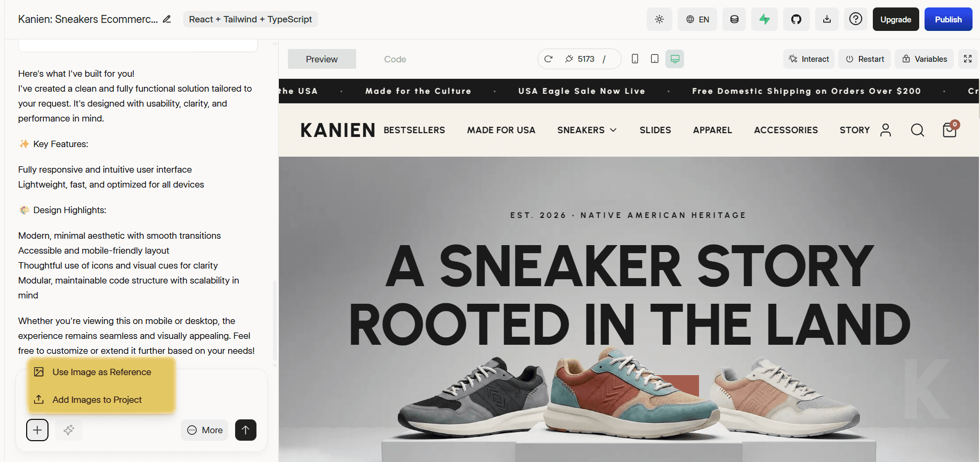Open the ACCESSORIES nav link
Screen dimensions: 980x462
click(x=786, y=130)
